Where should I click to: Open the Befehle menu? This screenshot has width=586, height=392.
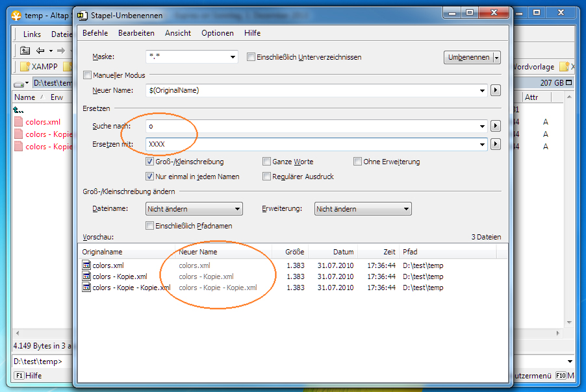95,33
